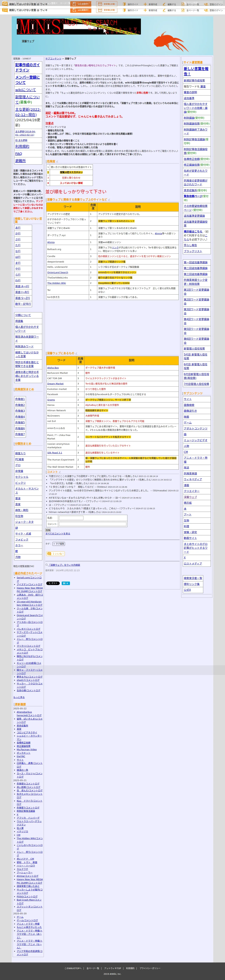Viewport: 225px width, 980px height.
Task: Open the 用語集 sidebar link
Action: 19,321
